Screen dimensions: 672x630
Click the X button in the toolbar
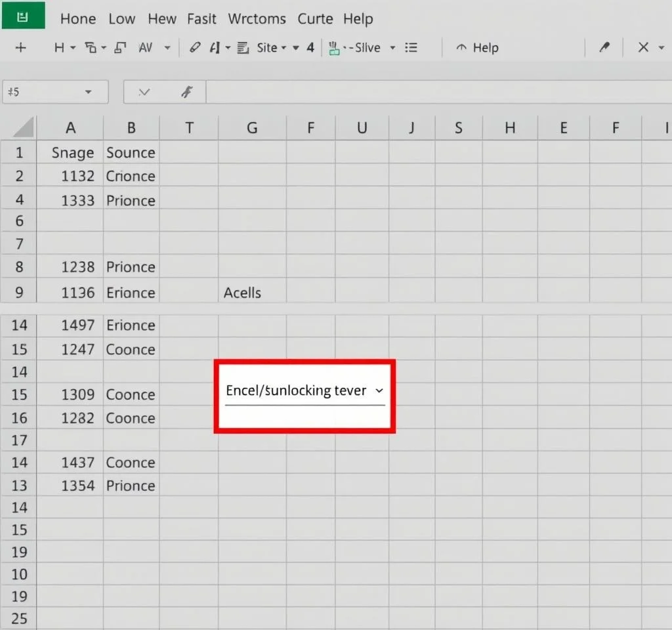click(x=643, y=48)
